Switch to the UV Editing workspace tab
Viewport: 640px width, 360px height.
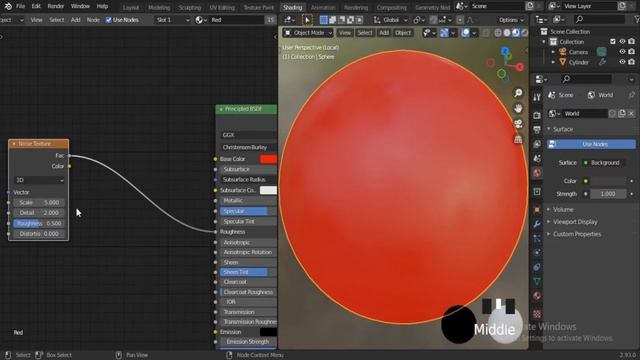(x=222, y=7)
